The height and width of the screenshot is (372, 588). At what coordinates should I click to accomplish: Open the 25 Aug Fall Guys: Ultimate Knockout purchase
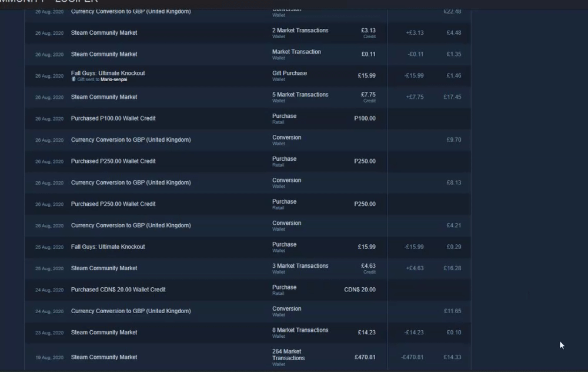(x=248, y=247)
